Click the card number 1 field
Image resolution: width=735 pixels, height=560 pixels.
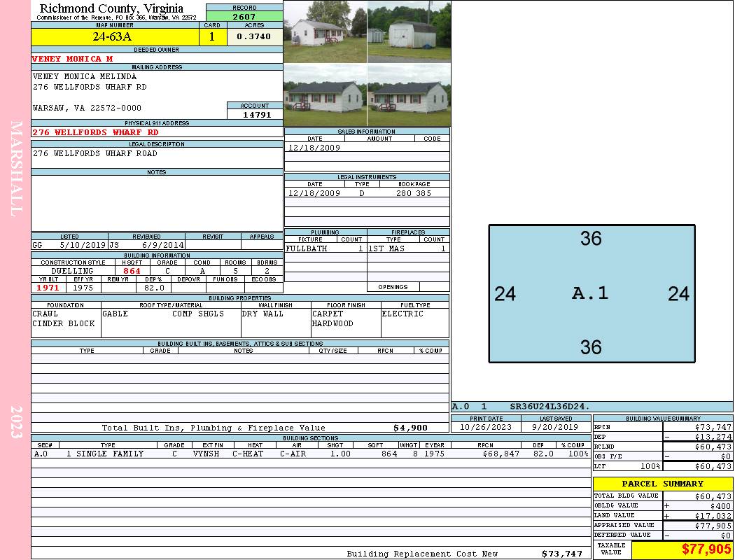[x=212, y=36]
